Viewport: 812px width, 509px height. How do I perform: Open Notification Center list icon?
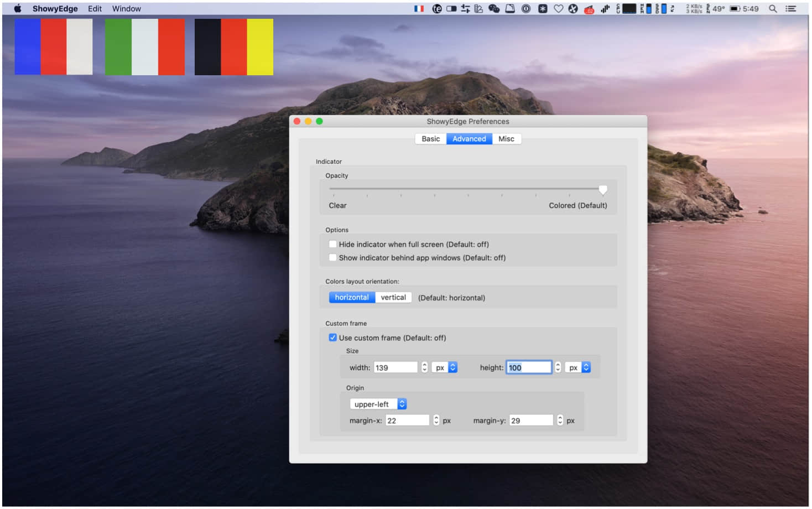click(791, 9)
